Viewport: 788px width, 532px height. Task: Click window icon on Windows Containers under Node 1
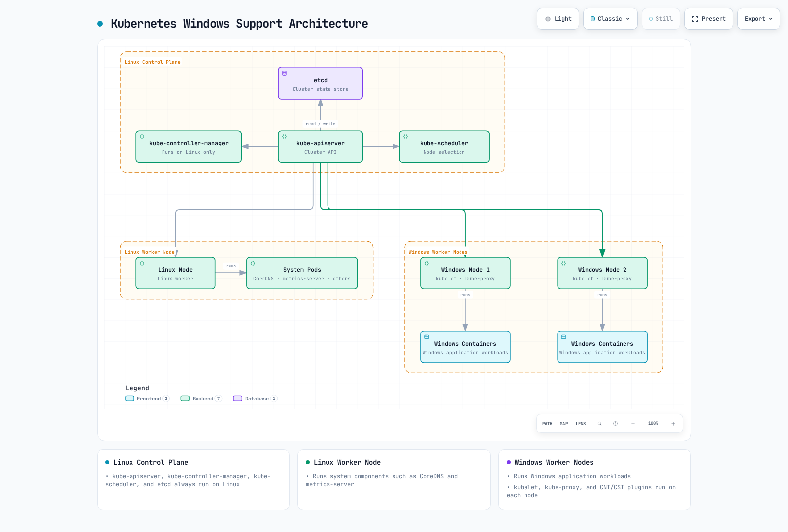427,337
